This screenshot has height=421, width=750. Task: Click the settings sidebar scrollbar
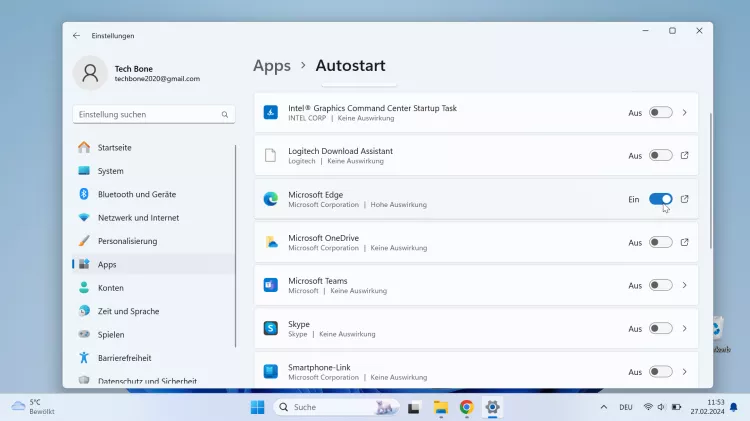[235, 246]
